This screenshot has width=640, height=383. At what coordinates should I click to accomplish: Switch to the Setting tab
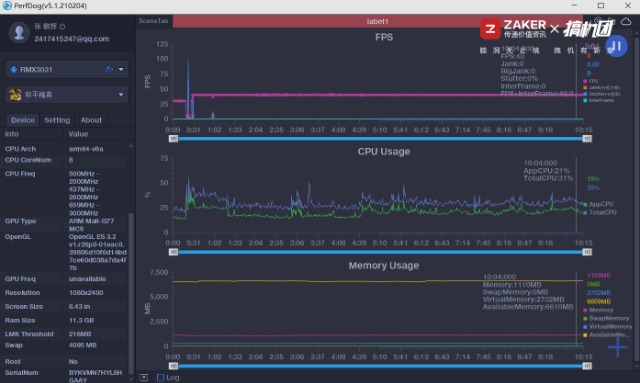pyautogui.click(x=57, y=120)
